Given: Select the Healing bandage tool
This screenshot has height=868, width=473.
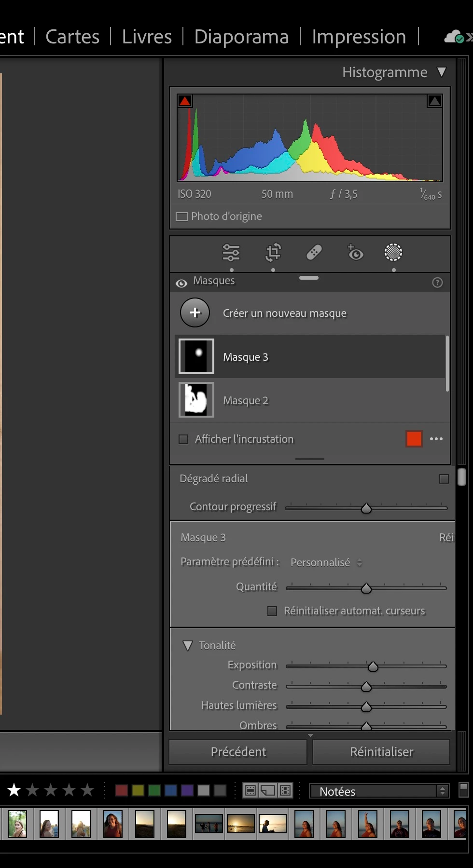Looking at the screenshot, I should point(314,252).
